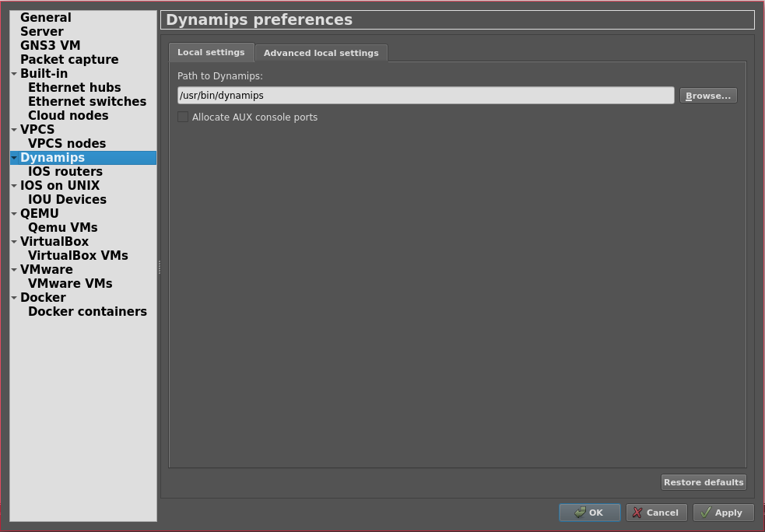Enable Allocate AUX console ports checkbox
765x532 pixels.
(x=183, y=117)
